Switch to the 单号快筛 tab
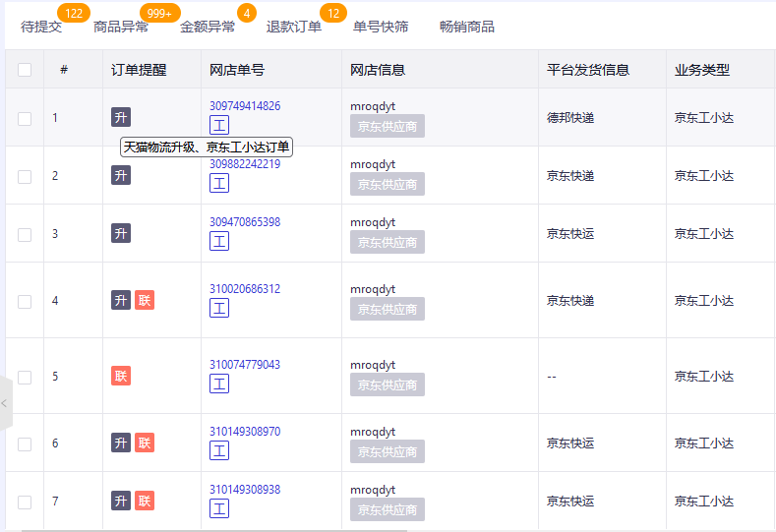776x532 pixels. 381,27
